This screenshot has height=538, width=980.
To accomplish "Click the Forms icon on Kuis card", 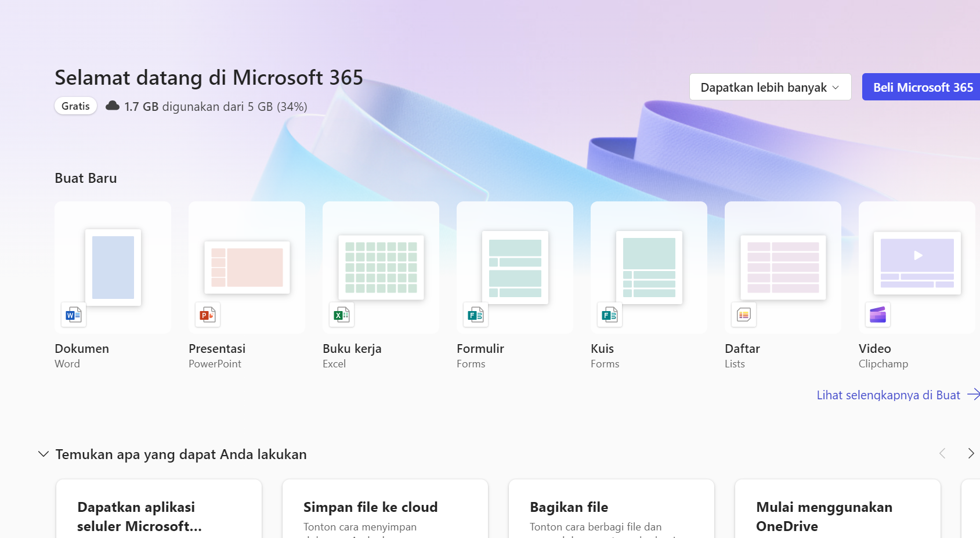I will click(x=610, y=315).
